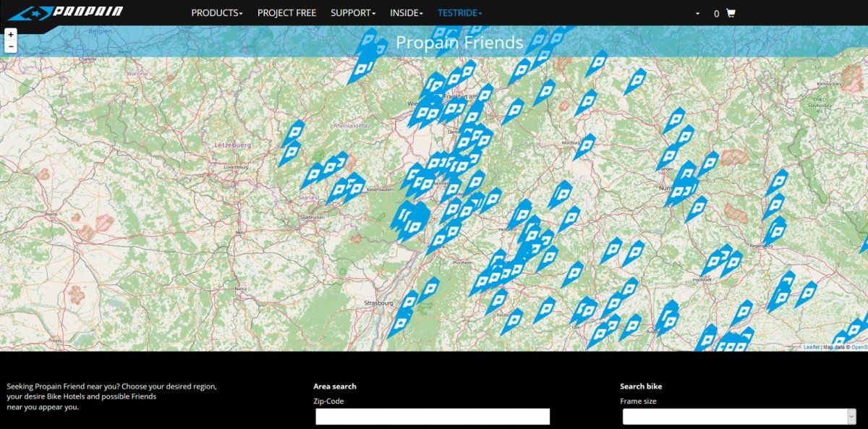Expand the SUPPORT dropdown menu
Viewport: 868px width, 429px height.
click(x=352, y=13)
